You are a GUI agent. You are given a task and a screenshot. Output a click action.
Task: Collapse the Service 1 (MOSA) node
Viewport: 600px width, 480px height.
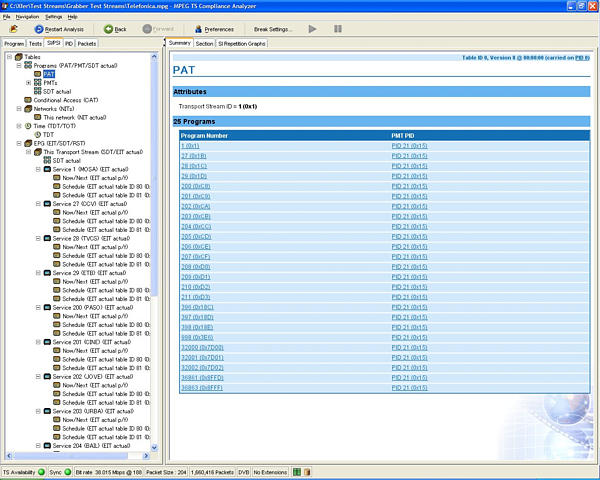point(38,169)
